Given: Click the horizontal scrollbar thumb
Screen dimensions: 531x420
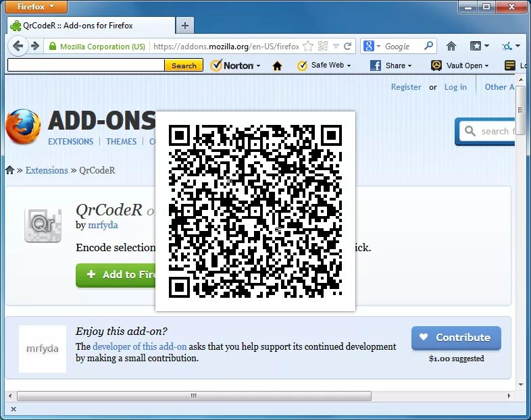Looking at the screenshot, I should click(194, 396).
